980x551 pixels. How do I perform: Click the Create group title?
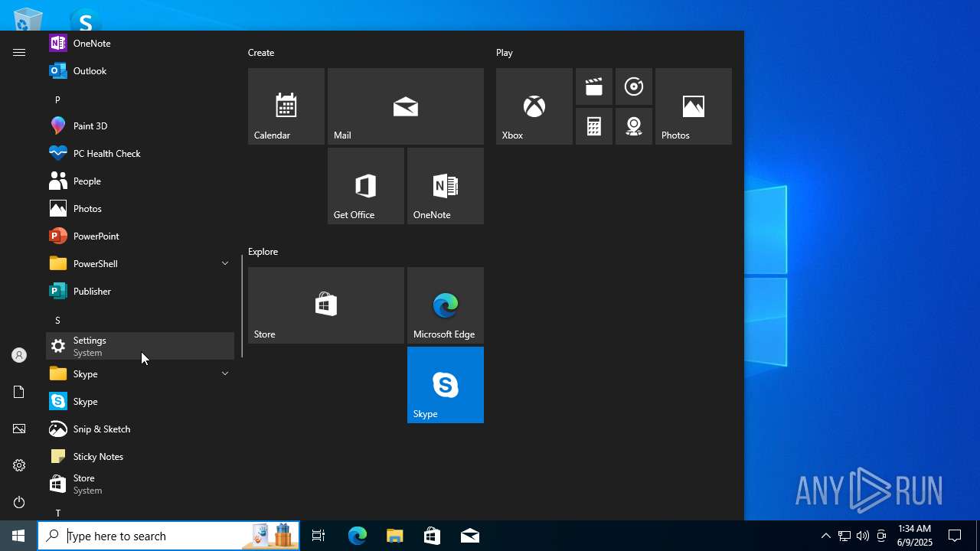[x=261, y=53]
